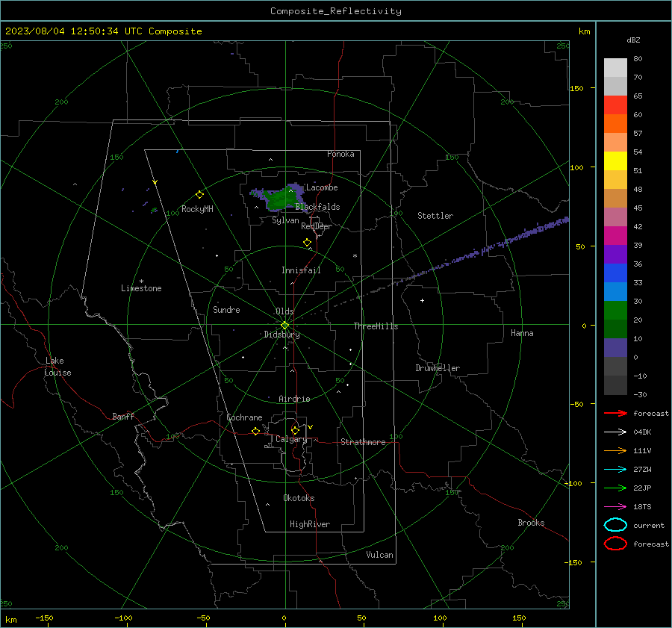The height and width of the screenshot is (628, 672).
Task: Click the Airdrie city label
Action: click(294, 399)
